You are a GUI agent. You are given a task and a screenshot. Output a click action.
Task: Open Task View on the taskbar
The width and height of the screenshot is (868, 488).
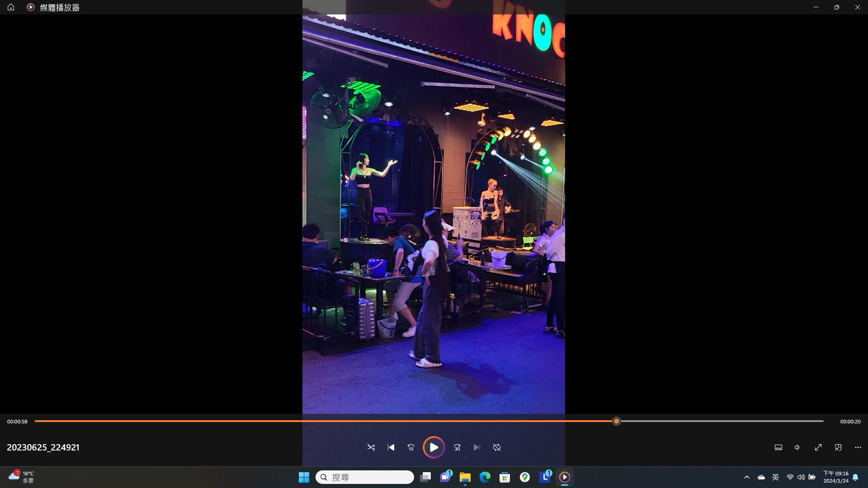(425, 477)
